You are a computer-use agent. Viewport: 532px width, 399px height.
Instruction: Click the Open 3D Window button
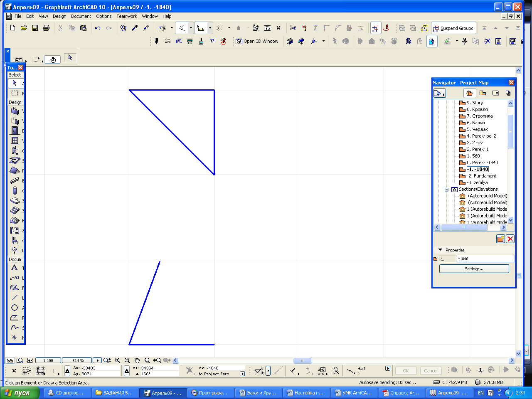(x=257, y=41)
